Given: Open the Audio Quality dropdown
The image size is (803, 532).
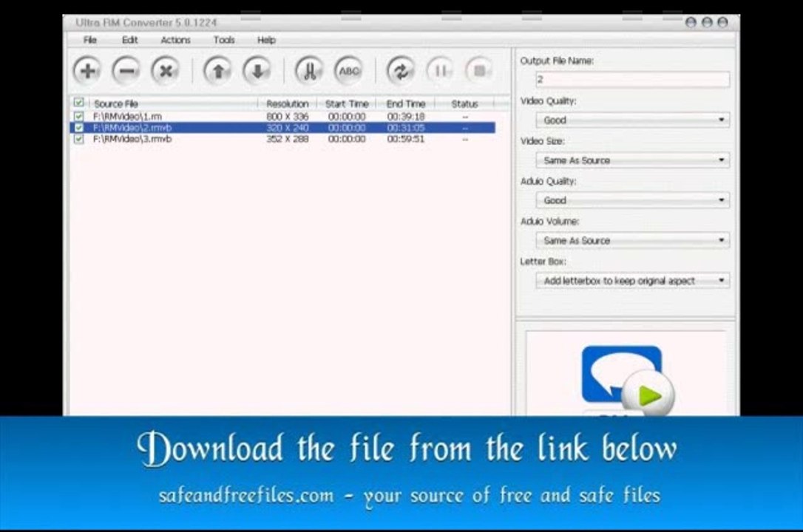Looking at the screenshot, I should click(632, 200).
